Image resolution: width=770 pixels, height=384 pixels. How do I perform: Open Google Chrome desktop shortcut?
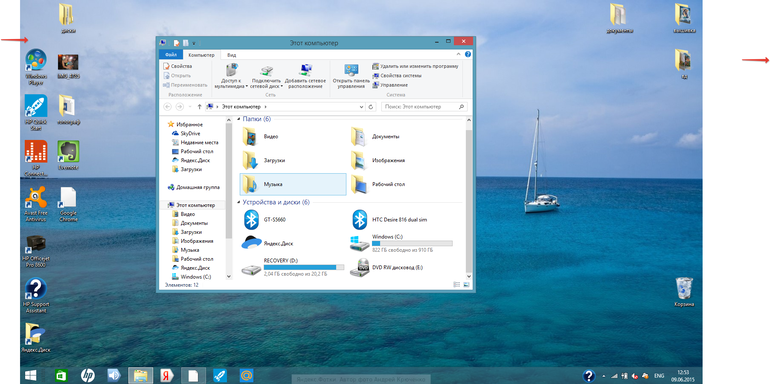tap(68, 205)
